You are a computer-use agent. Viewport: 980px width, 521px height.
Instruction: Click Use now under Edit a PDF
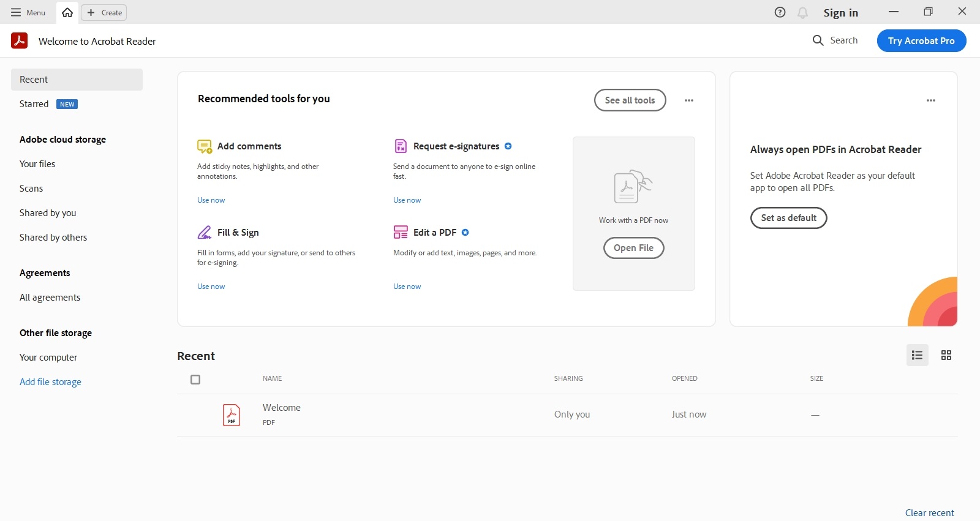[x=407, y=287]
